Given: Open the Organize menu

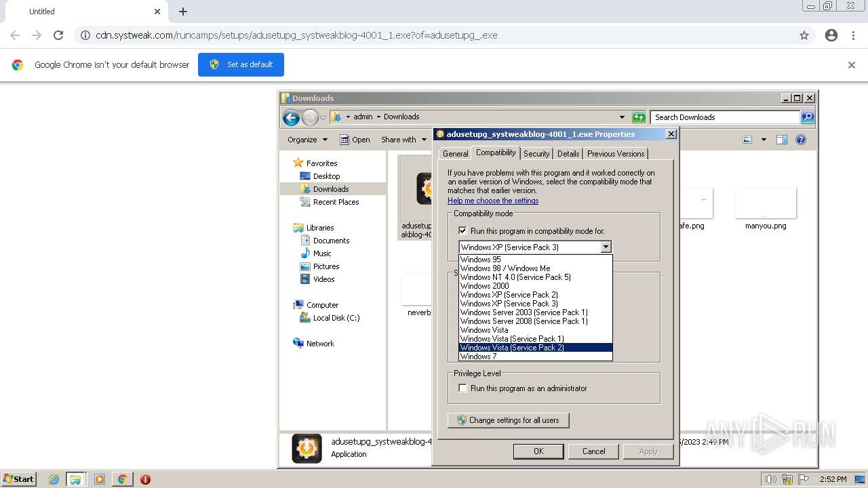Looking at the screenshot, I should 307,140.
